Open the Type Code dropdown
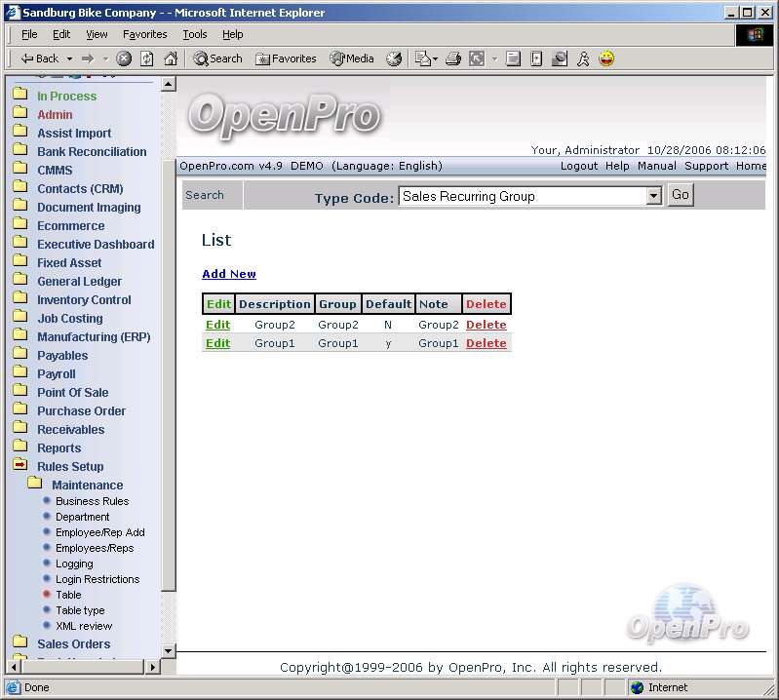Screen dimensions: 779x700 tap(653, 196)
